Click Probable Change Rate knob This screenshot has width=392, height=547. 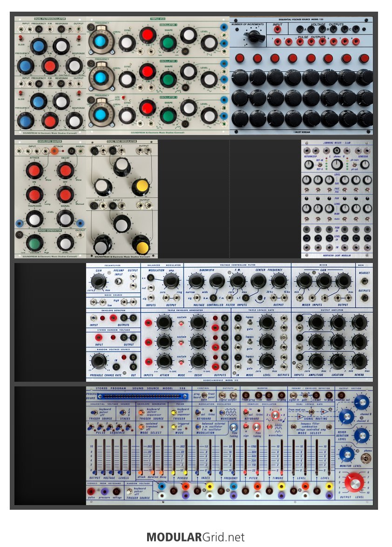pos(99,361)
